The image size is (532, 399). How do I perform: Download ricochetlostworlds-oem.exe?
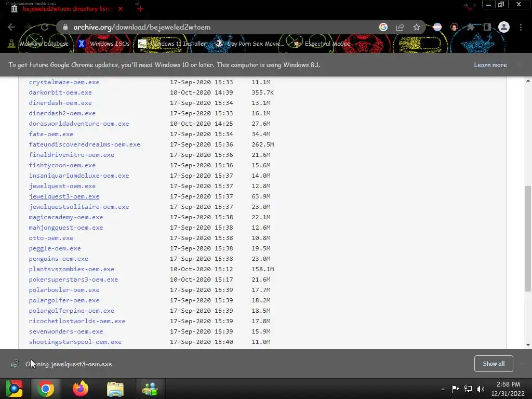point(77,321)
